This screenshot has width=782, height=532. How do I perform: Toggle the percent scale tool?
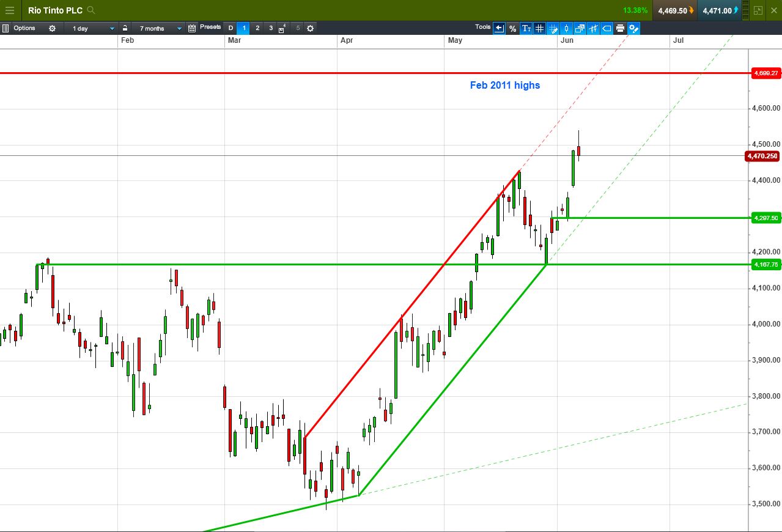(512, 28)
